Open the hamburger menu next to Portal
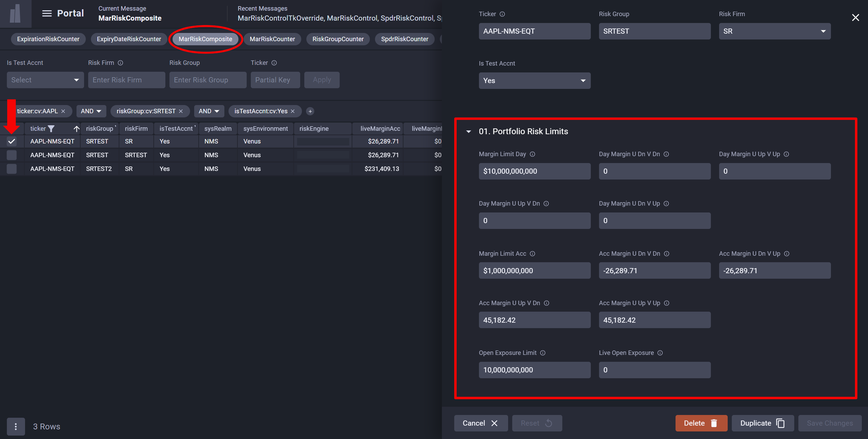This screenshot has height=439, width=868. [x=47, y=13]
